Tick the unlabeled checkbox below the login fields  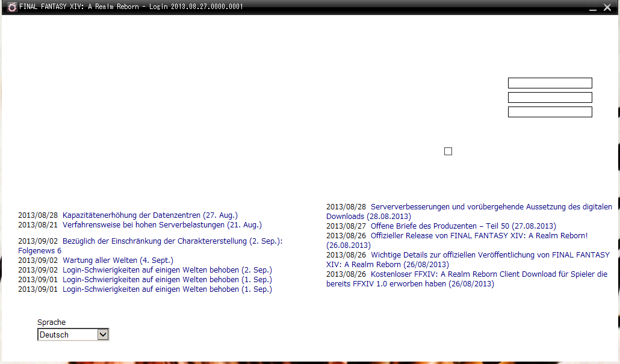[448, 152]
